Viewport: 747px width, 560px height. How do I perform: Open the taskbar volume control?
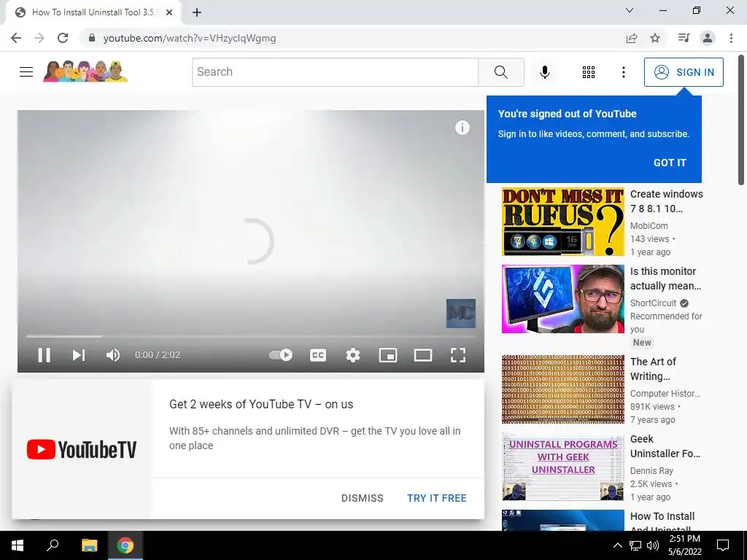pyautogui.click(x=653, y=545)
